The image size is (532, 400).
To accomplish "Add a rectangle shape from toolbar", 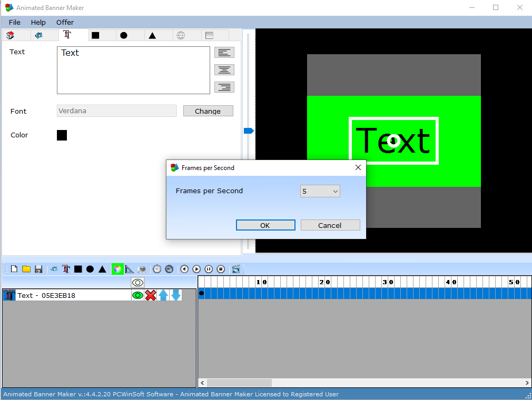I will pos(78,269).
